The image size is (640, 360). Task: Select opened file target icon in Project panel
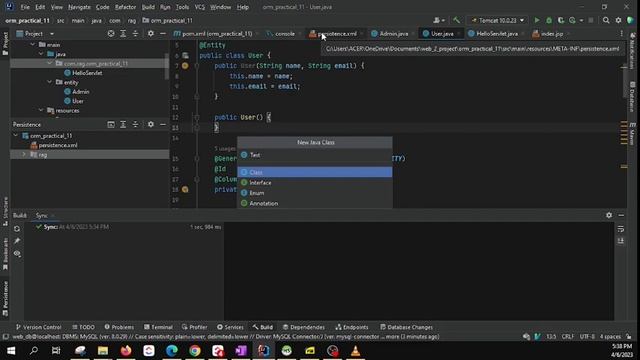[111, 33]
